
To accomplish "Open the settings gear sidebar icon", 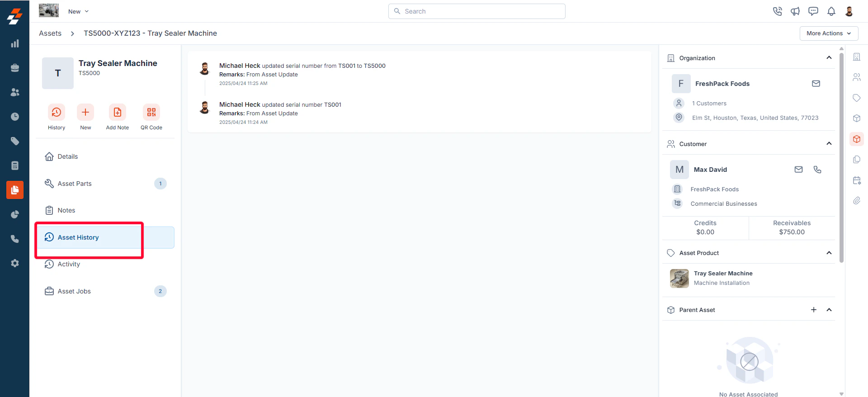I will 15,263.
